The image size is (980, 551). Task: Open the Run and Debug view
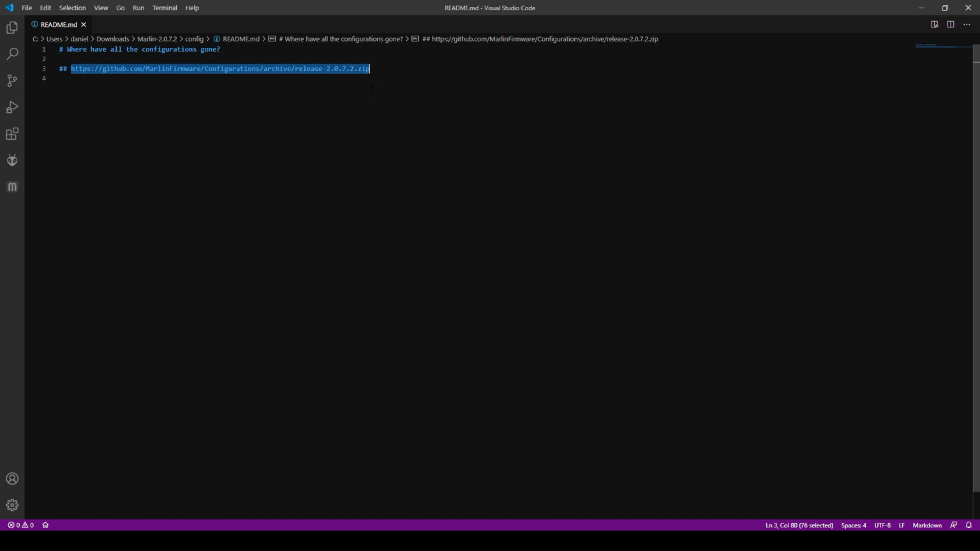[12, 107]
